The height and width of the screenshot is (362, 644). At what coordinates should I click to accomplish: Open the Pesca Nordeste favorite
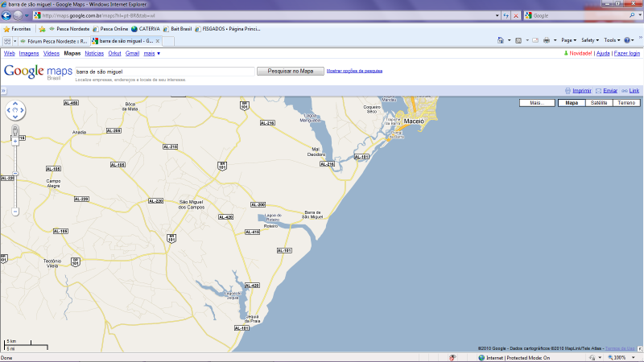point(69,29)
